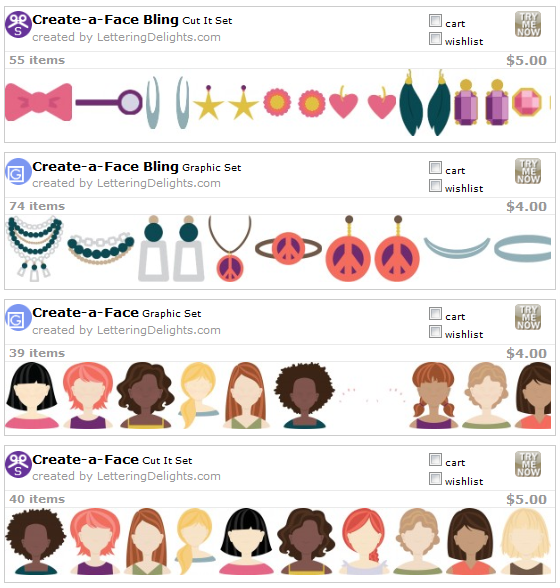The height and width of the screenshot is (588, 560).
Task: Click Try Me Now for Bling Cut It Set
Action: click(528, 24)
